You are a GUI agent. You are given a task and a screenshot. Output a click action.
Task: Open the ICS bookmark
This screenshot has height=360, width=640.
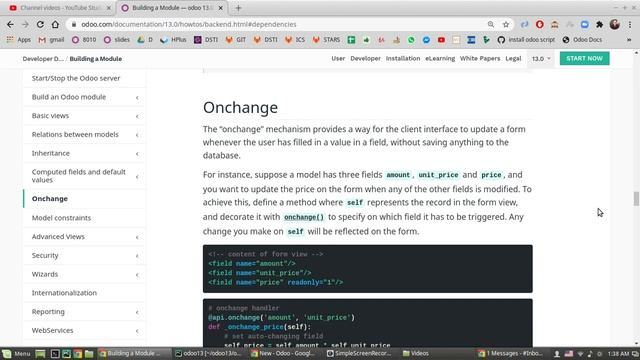click(295, 40)
